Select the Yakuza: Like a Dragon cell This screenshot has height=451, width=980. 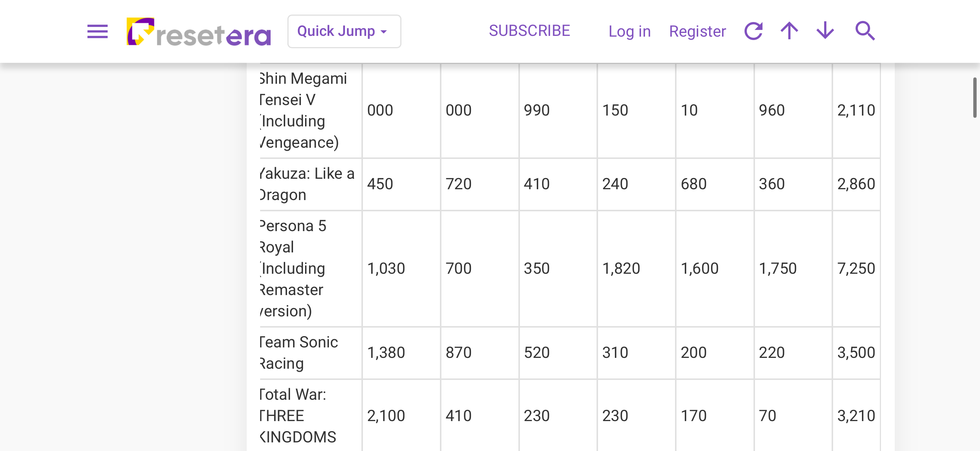click(307, 184)
